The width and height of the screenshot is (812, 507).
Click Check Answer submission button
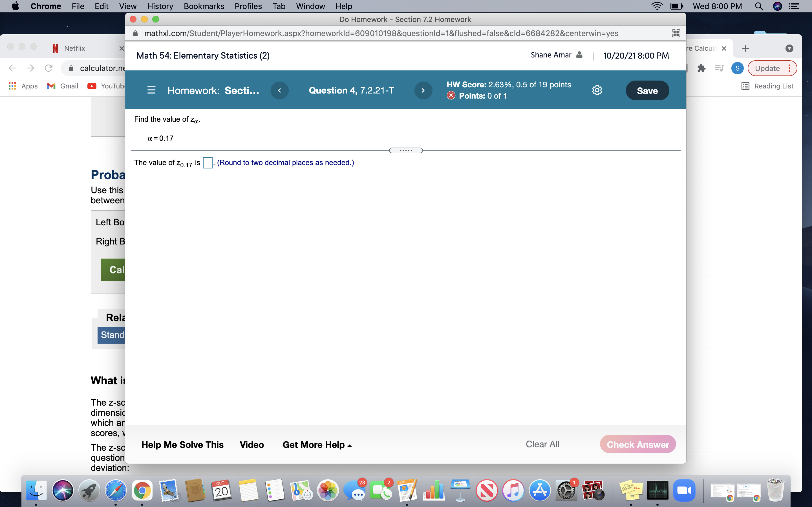pyautogui.click(x=637, y=444)
